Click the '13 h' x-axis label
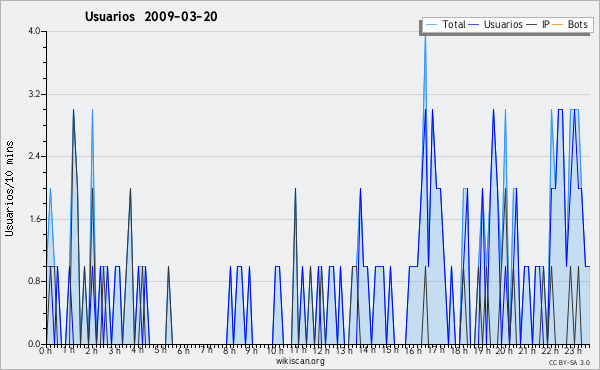Viewport: 600px width, 370px height. [x=344, y=350]
